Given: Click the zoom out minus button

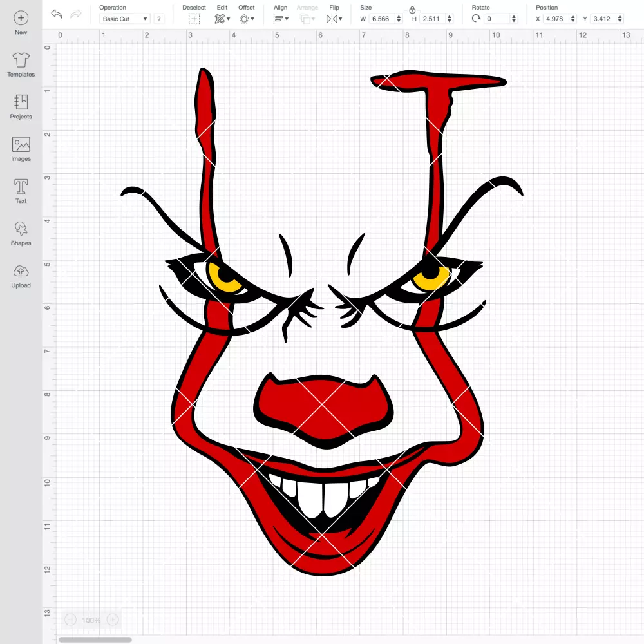Looking at the screenshot, I should 70,620.
